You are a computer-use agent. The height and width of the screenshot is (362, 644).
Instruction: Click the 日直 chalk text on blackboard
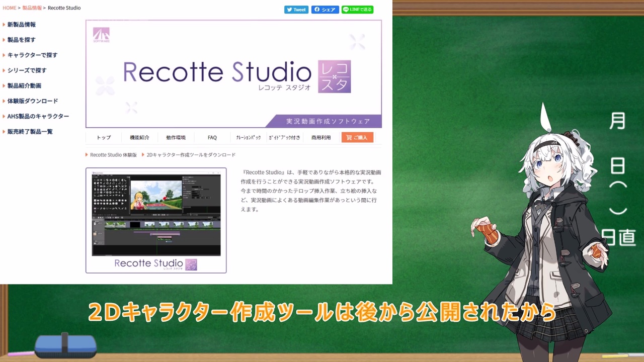pyautogui.click(x=619, y=237)
